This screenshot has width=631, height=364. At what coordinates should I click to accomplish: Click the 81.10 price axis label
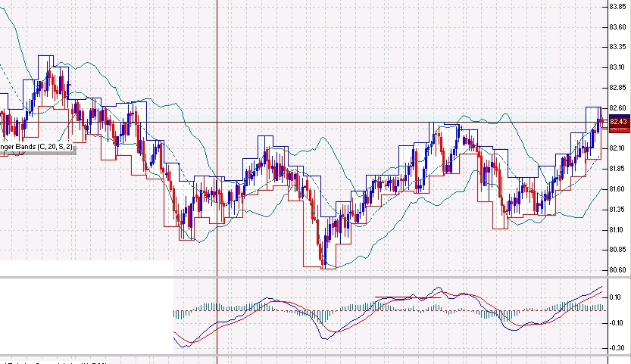click(x=617, y=230)
